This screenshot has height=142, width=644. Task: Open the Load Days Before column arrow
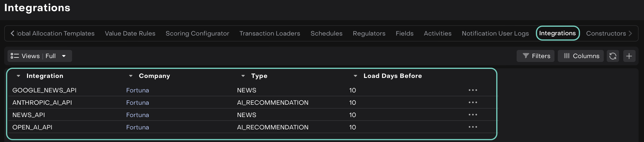pos(355,76)
